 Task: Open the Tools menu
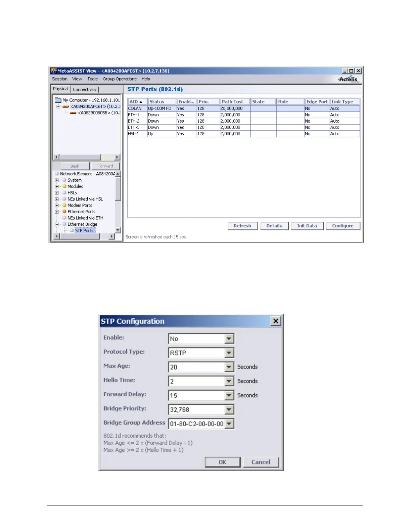92,79
